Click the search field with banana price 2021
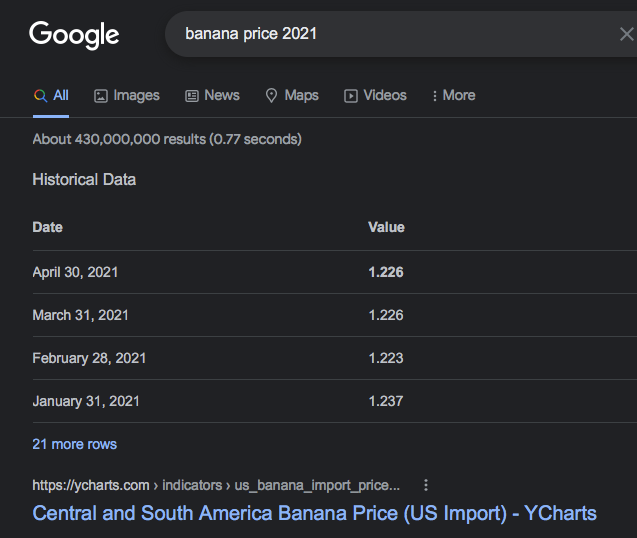Image resolution: width=637 pixels, height=538 pixels. (x=390, y=34)
